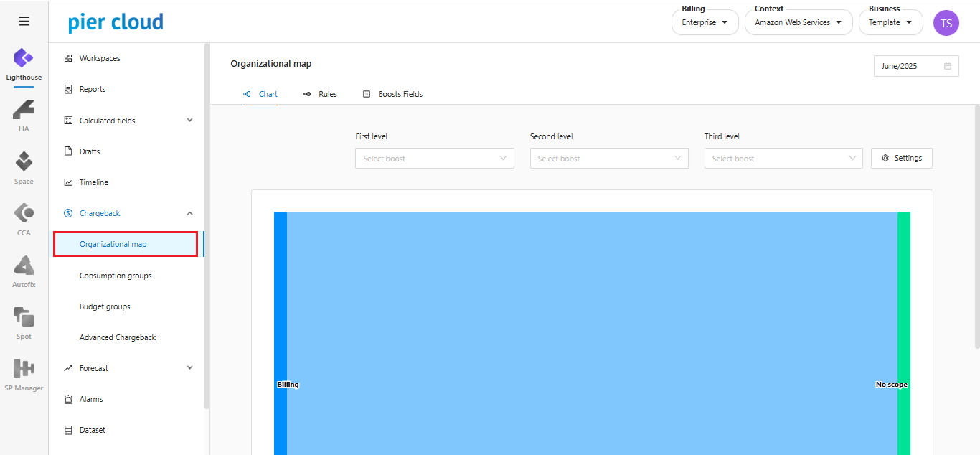980x455 pixels.
Task: Select the Spot module icon
Action: tap(24, 316)
